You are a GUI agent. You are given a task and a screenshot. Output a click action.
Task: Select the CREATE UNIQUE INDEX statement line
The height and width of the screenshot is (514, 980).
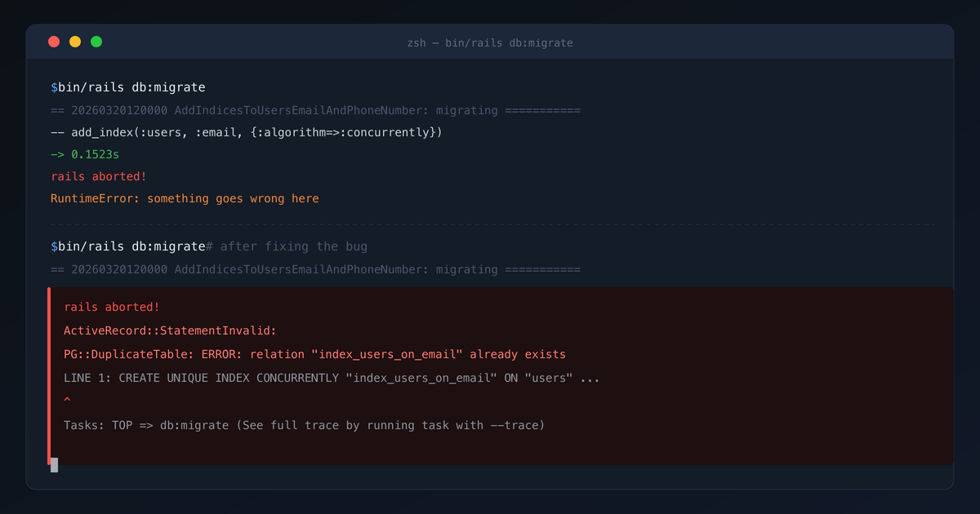pos(327,377)
